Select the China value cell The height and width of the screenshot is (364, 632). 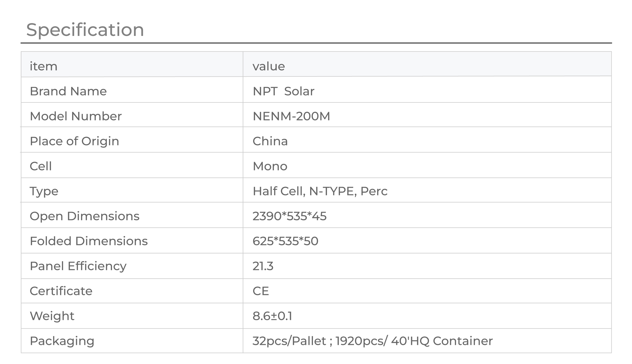pyautogui.click(x=270, y=141)
